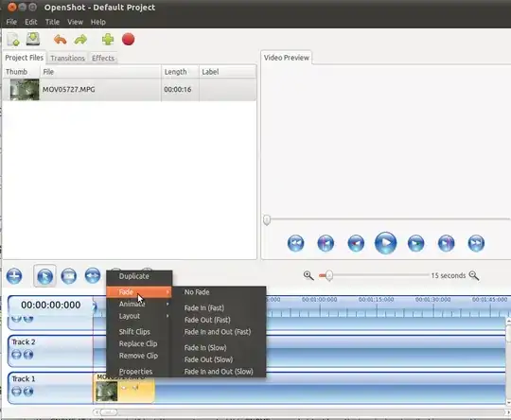Toggle Track 2 audio speaker icon
Screen dimensions: 511x420
coord(28,354)
